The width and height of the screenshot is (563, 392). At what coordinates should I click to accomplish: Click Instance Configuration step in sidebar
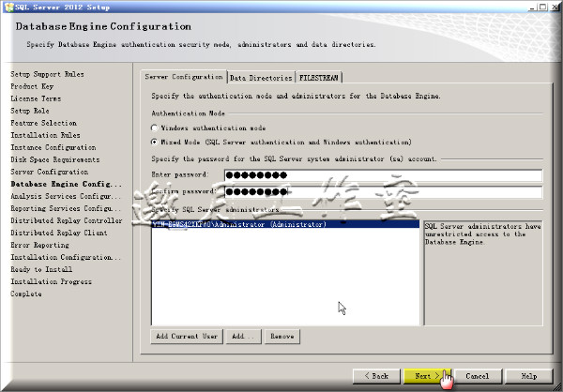pyautogui.click(x=53, y=147)
